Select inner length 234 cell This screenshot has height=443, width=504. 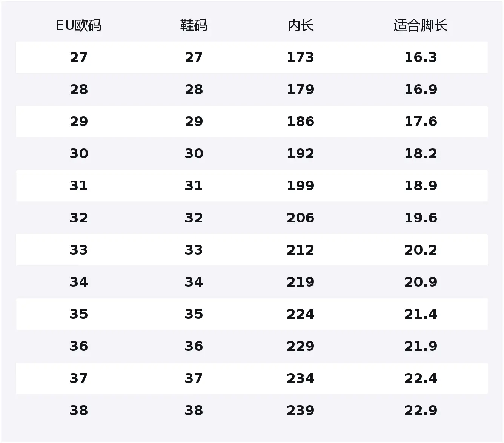pyautogui.click(x=300, y=378)
